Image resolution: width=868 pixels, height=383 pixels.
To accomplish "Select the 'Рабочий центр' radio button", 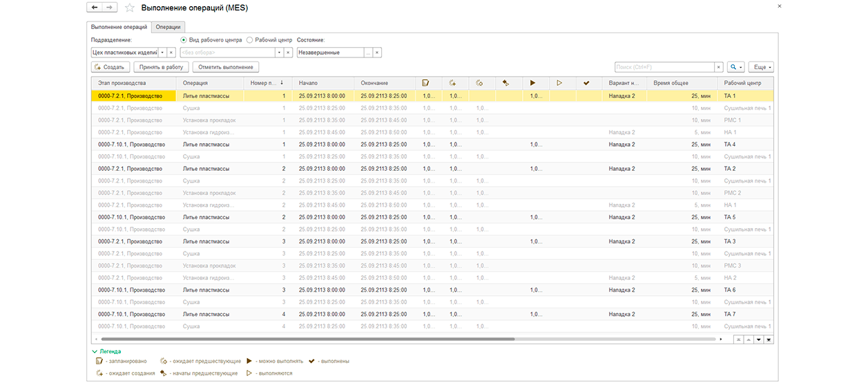I will (x=249, y=40).
